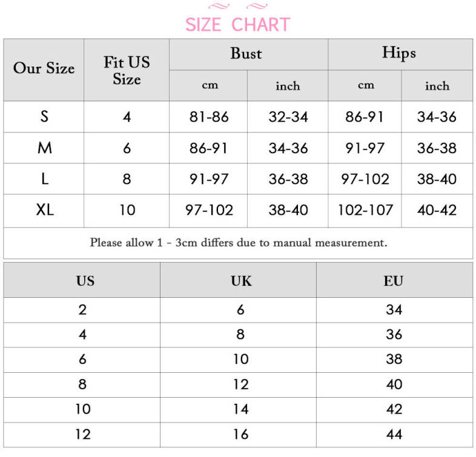
Task: Click EU size 38 cell
Action: click(x=394, y=359)
